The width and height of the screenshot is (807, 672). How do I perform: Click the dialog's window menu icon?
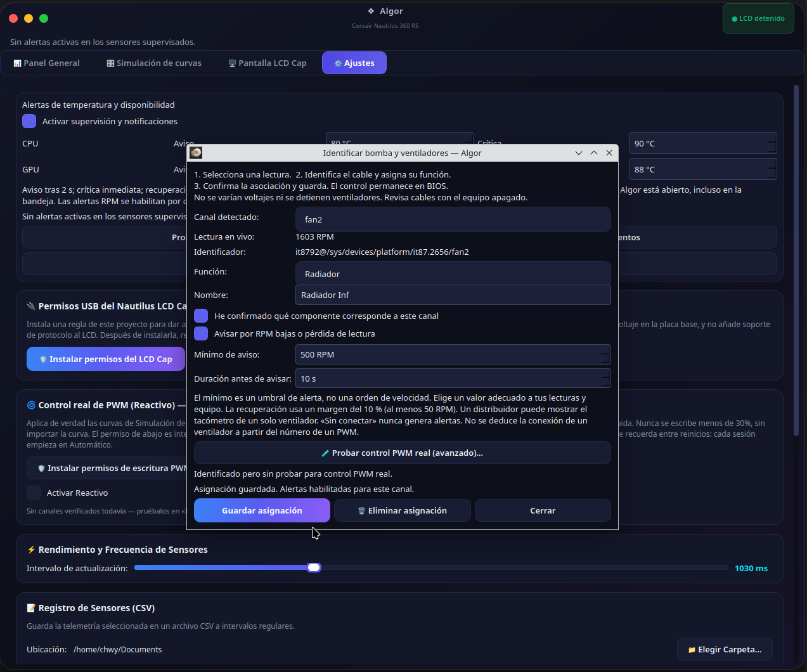(196, 153)
